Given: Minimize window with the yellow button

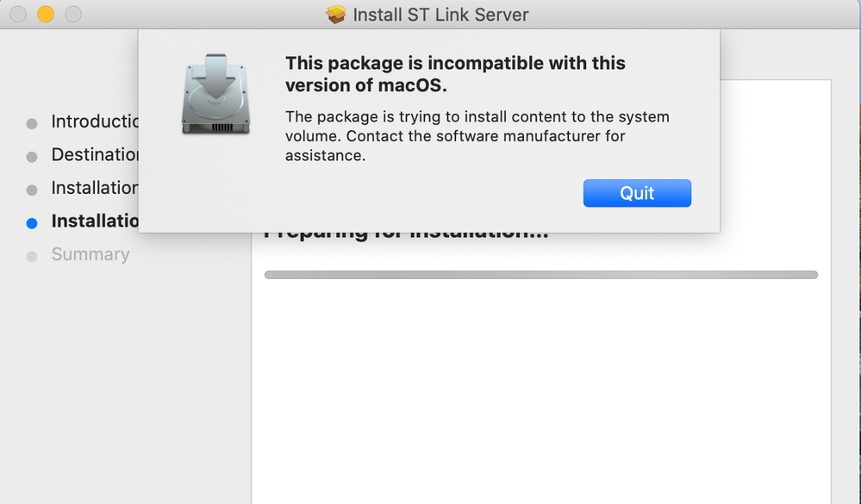Looking at the screenshot, I should click(46, 14).
